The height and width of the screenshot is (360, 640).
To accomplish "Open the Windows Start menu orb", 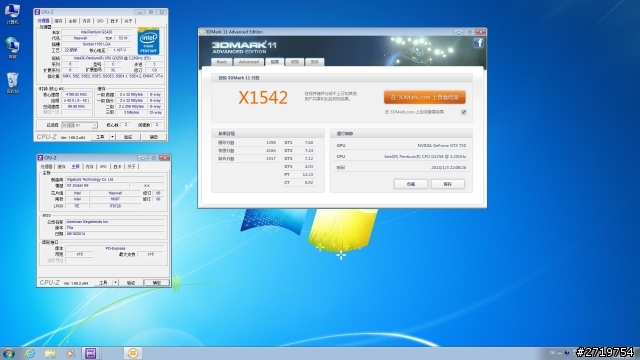I will [9, 353].
